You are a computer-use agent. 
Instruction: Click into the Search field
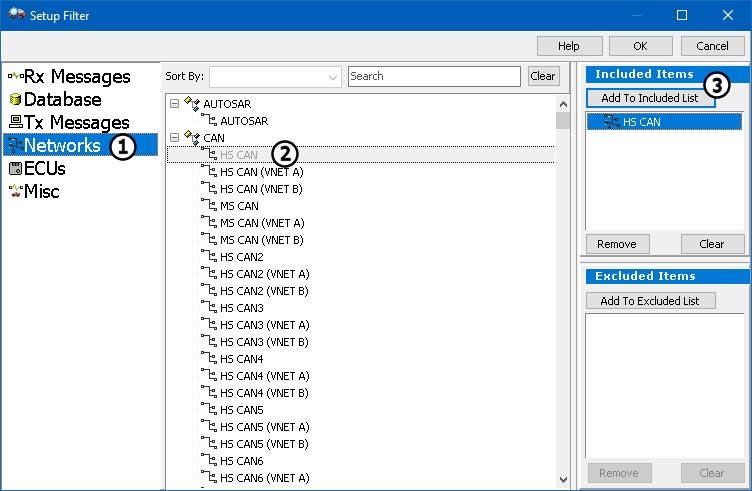point(433,76)
